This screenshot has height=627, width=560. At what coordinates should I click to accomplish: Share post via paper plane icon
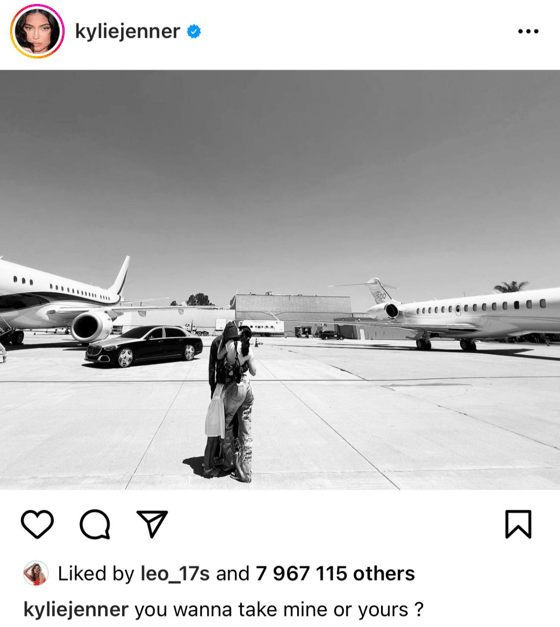152,523
